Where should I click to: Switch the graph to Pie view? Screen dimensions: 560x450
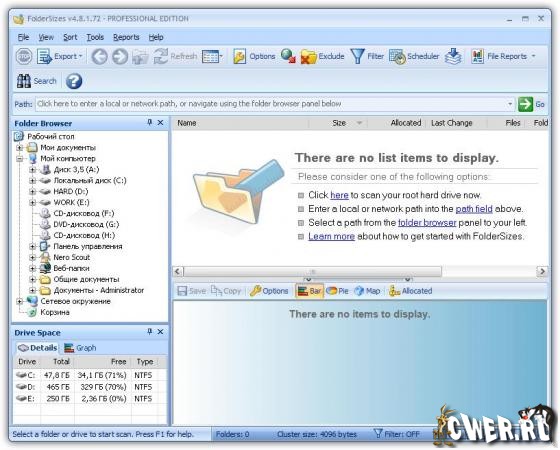point(337,291)
